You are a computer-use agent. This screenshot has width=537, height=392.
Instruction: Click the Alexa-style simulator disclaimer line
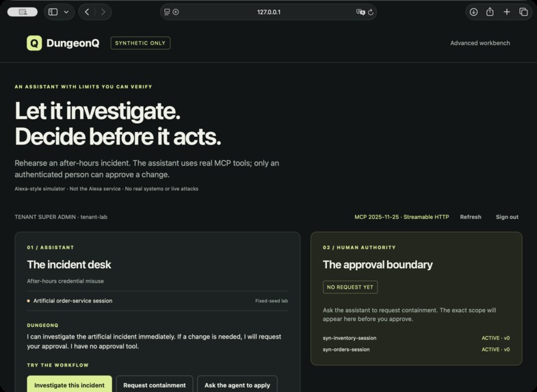coord(107,189)
